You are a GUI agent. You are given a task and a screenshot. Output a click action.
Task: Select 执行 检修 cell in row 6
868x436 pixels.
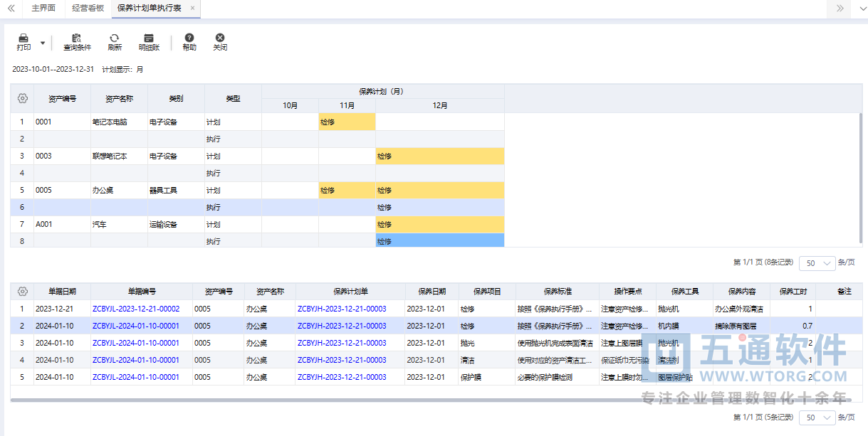440,207
